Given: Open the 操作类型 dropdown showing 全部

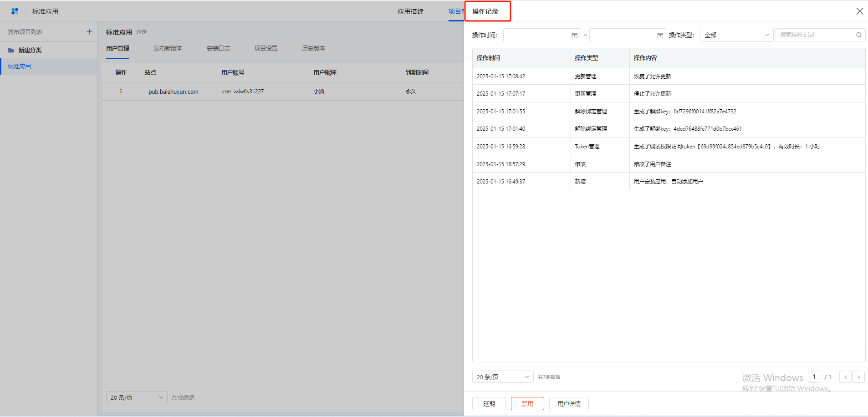Looking at the screenshot, I should tap(736, 35).
